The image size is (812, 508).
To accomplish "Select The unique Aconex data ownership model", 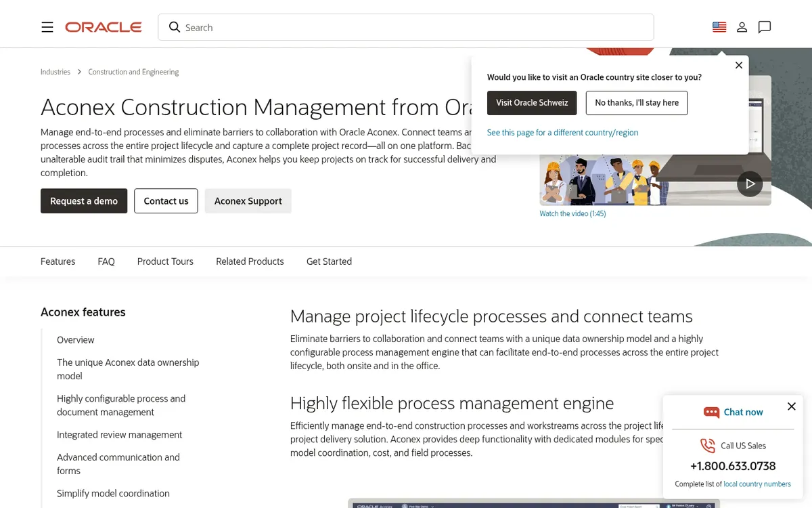I will (128, 369).
